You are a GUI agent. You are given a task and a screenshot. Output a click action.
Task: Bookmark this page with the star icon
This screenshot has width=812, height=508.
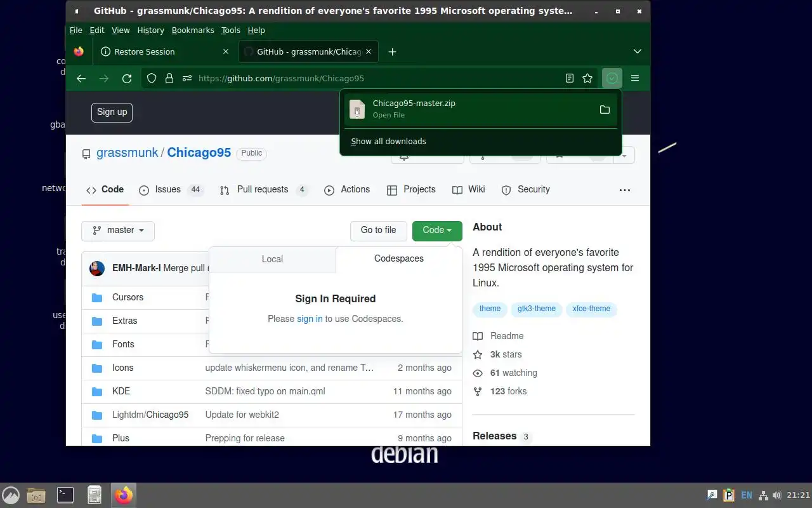587,78
